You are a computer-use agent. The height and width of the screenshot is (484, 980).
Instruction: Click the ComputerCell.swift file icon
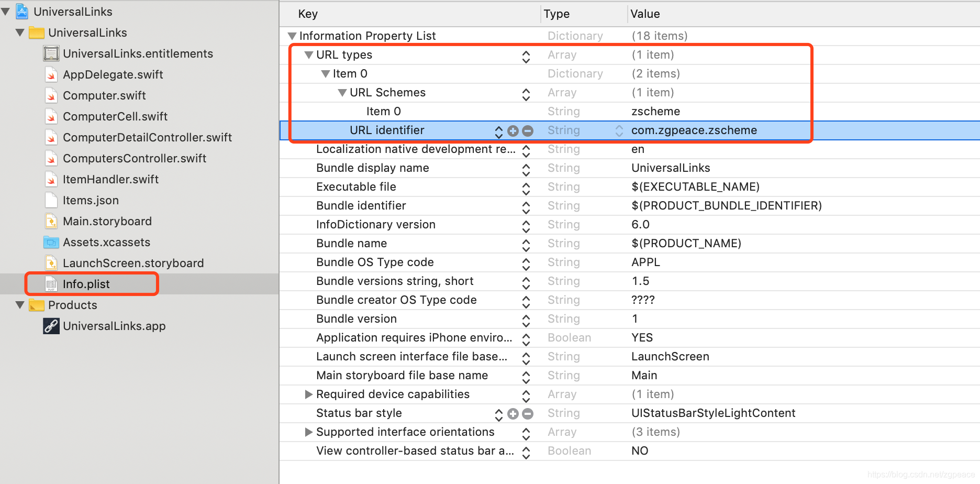tap(51, 116)
